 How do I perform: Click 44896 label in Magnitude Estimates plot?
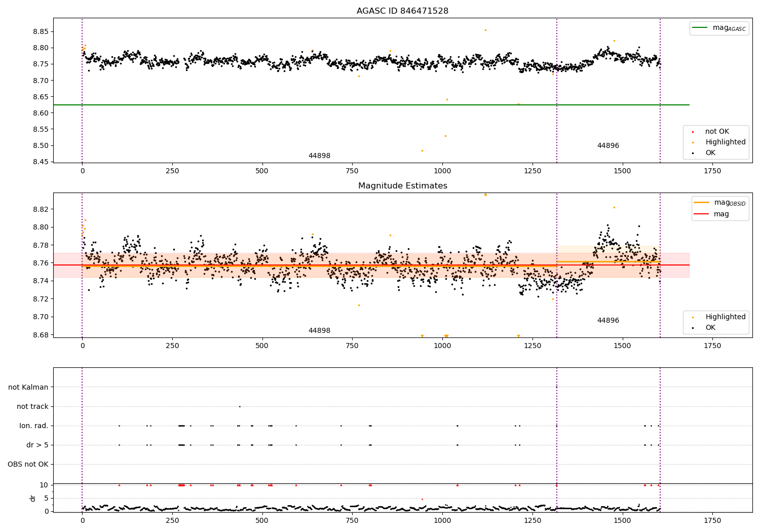click(608, 321)
